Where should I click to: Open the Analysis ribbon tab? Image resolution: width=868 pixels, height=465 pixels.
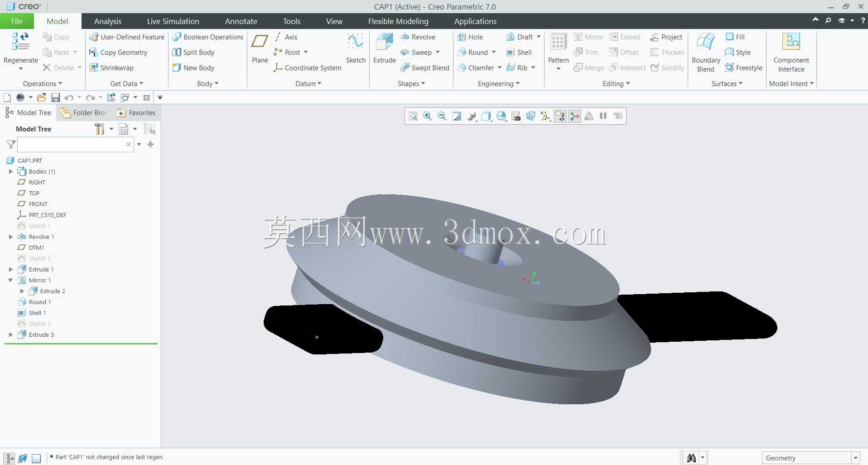point(108,21)
